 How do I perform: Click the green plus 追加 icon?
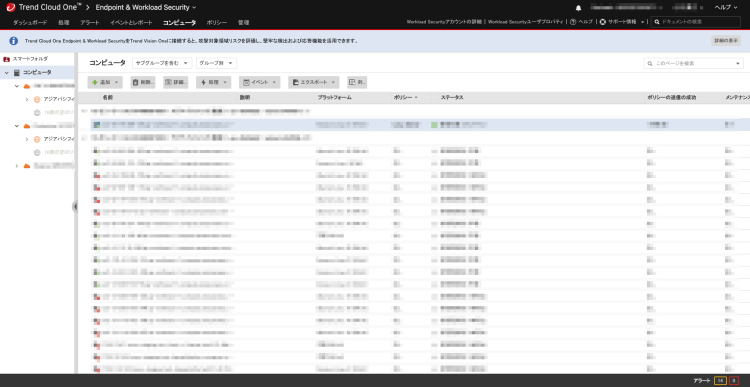pos(95,82)
